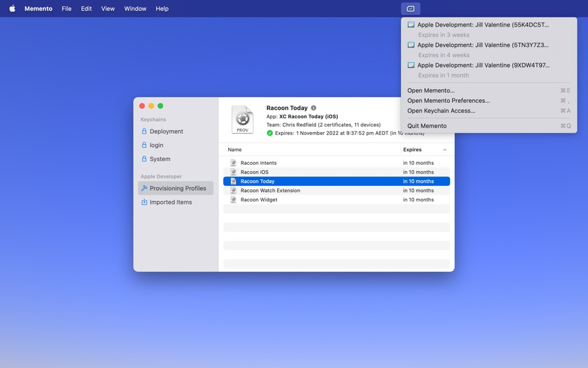Open the View menu
The image size is (588, 368).
tap(108, 8)
